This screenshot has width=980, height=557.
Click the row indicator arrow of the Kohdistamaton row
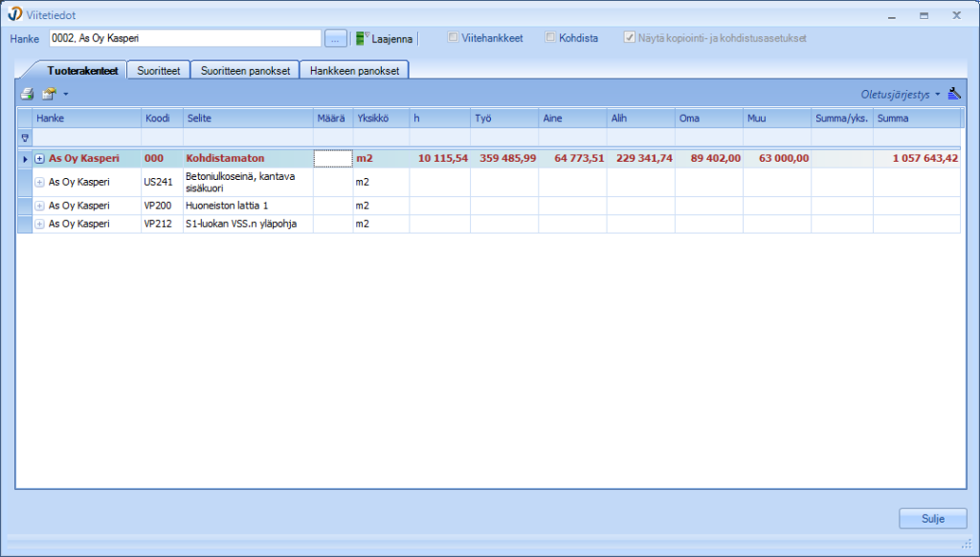point(25,159)
